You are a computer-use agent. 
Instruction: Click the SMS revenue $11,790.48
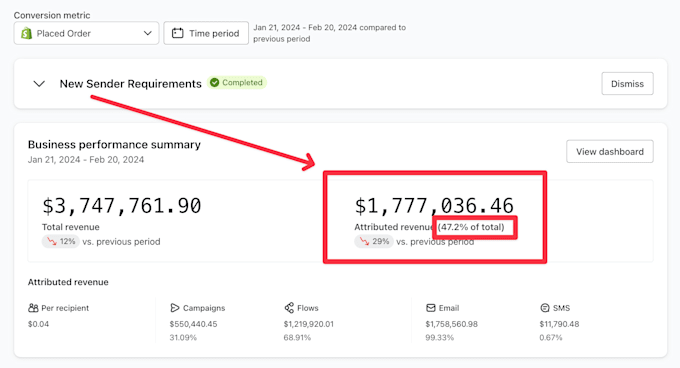point(559,324)
